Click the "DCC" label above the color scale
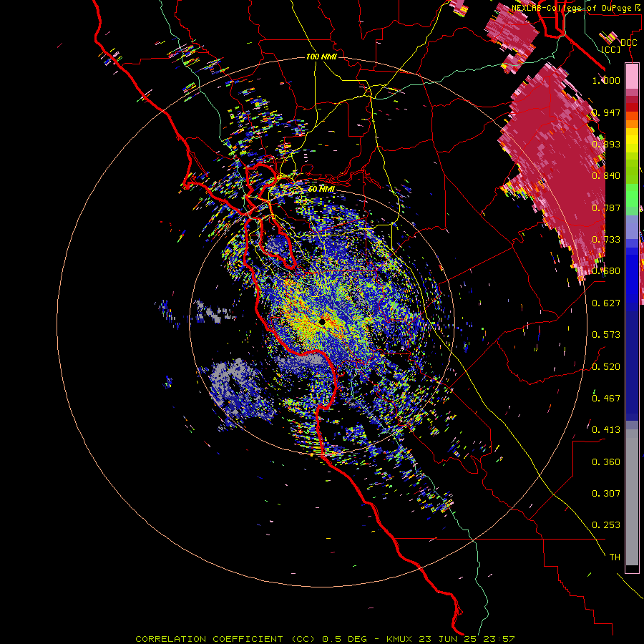 click(x=628, y=42)
